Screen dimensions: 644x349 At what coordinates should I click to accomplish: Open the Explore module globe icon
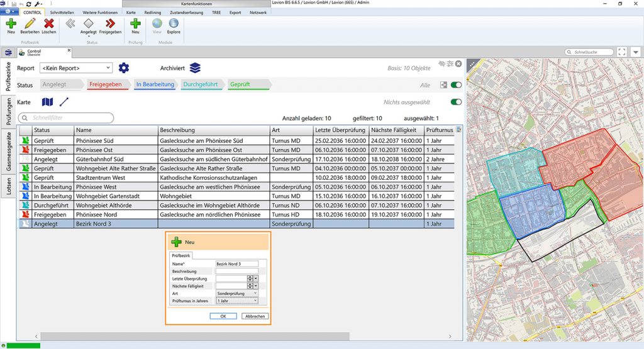(174, 24)
